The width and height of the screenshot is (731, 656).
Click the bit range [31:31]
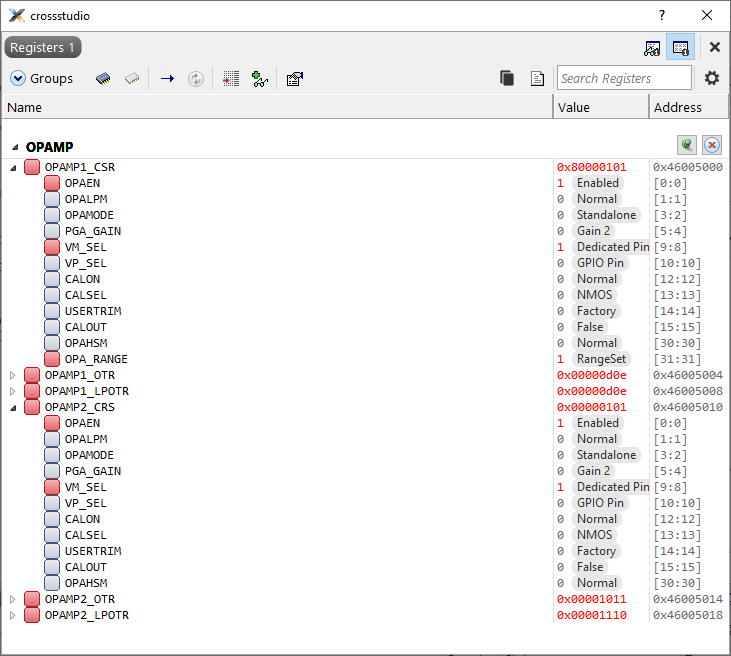(x=677, y=359)
